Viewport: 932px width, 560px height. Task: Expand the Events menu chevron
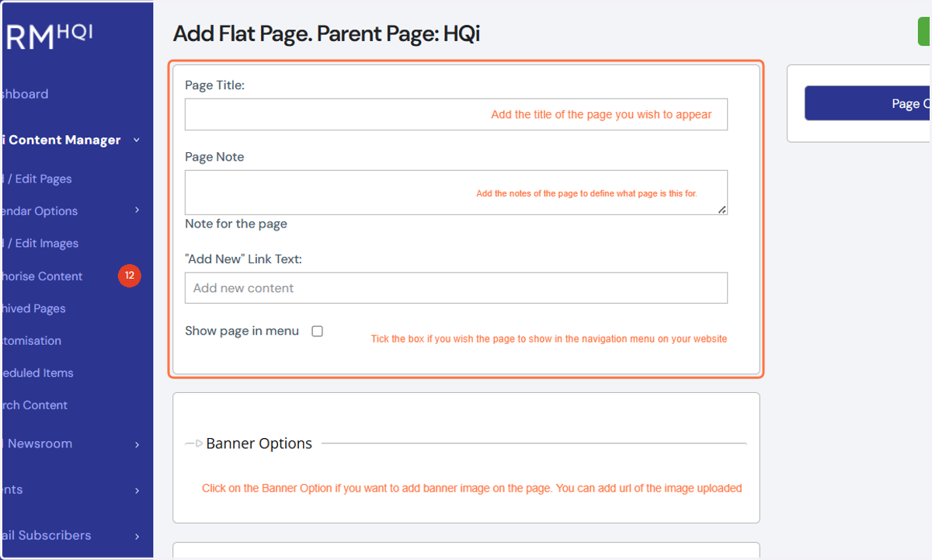pyautogui.click(x=137, y=490)
